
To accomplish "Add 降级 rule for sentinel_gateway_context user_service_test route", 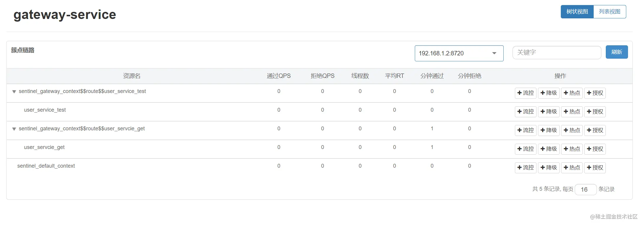I will [549, 93].
